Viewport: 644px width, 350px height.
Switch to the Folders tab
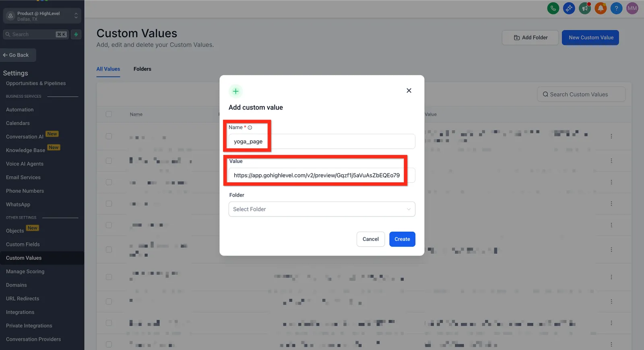142,69
